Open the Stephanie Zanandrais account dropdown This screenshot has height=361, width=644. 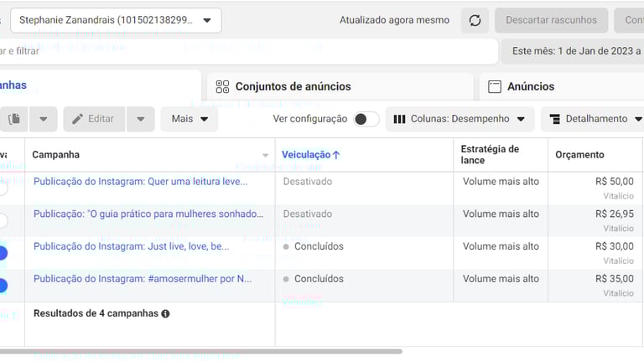pyautogui.click(x=116, y=20)
